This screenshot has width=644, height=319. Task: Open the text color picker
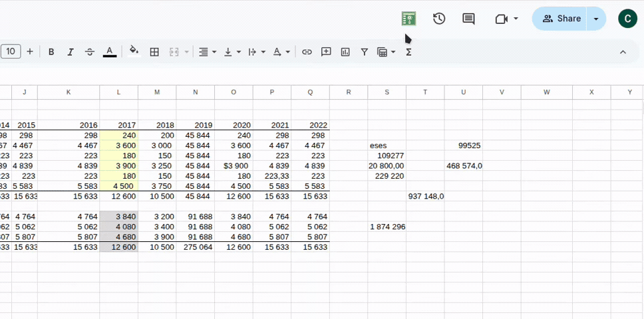click(x=110, y=52)
